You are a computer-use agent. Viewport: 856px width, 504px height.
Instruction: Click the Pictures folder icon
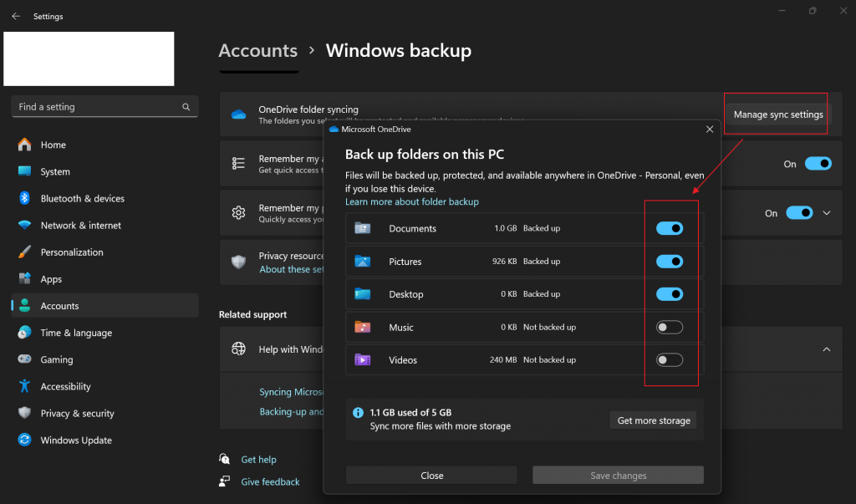coord(362,262)
